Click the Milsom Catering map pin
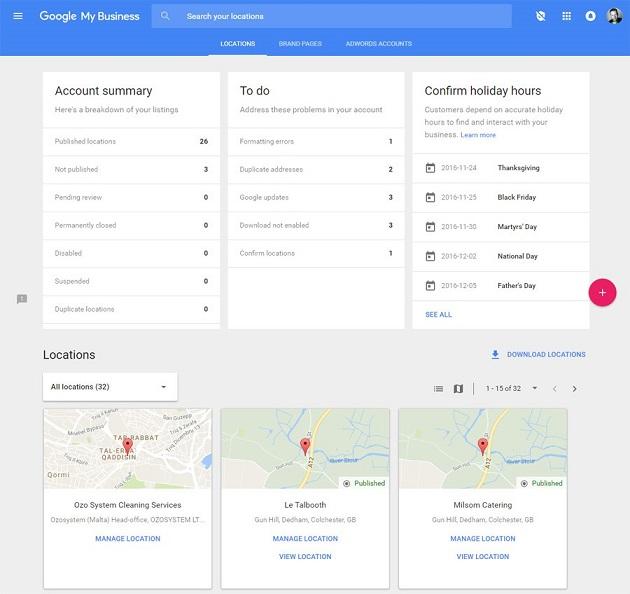Viewport: 630px width, 594px height. click(483, 447)
